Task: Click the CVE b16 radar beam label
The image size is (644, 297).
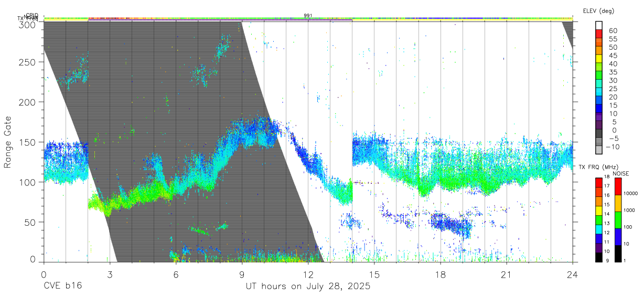Action: tap(62, 287)
